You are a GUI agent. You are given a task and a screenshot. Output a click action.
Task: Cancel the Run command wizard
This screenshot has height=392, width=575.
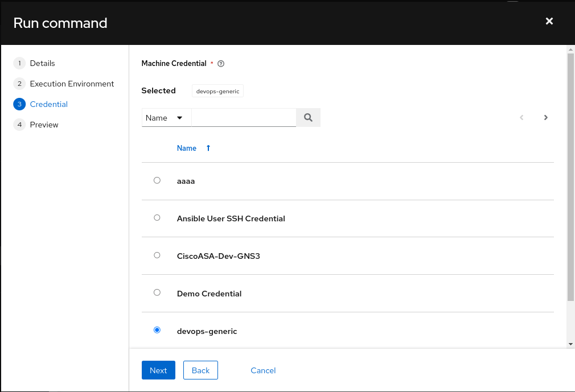[262, 370]
